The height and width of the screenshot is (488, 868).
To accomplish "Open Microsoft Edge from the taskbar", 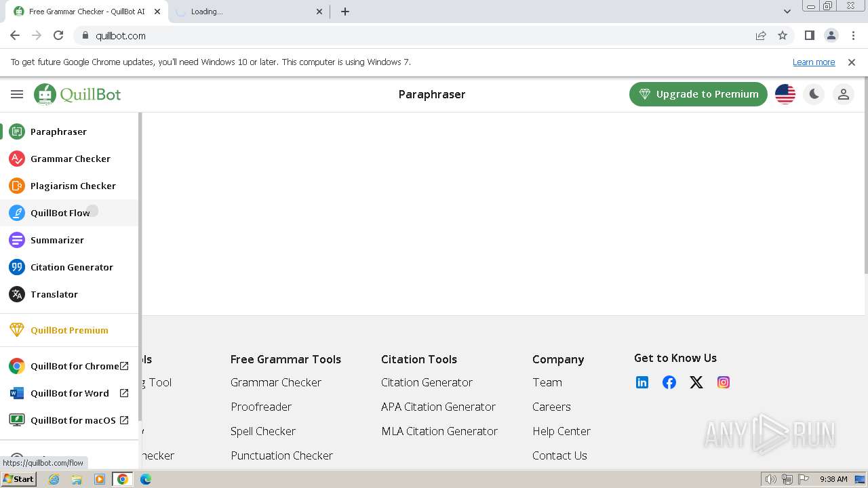I will (146, 479).
